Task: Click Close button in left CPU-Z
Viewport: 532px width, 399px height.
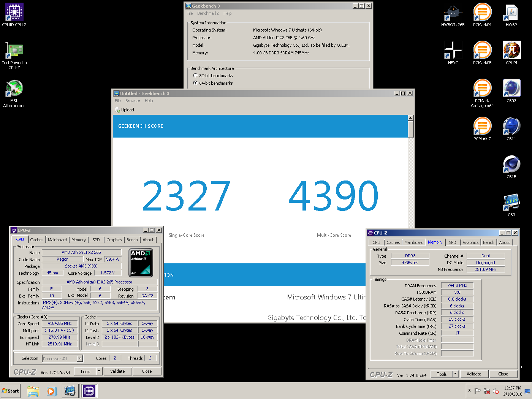Action: pos(147,371)
